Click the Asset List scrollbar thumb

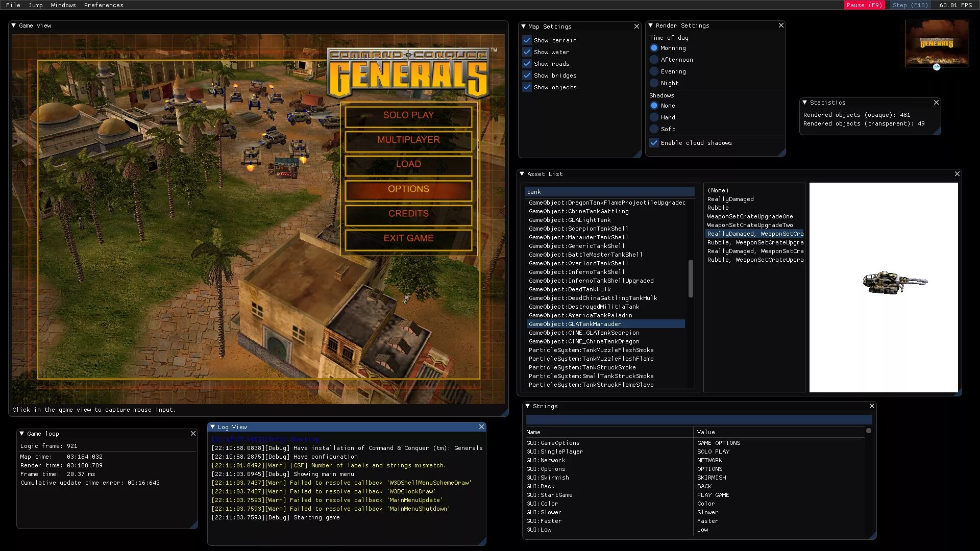click(x=691, y=279)
